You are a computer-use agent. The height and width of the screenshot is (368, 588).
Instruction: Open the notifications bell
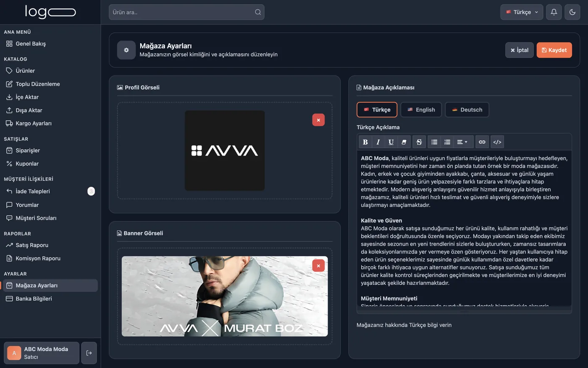tap(554, 12)
